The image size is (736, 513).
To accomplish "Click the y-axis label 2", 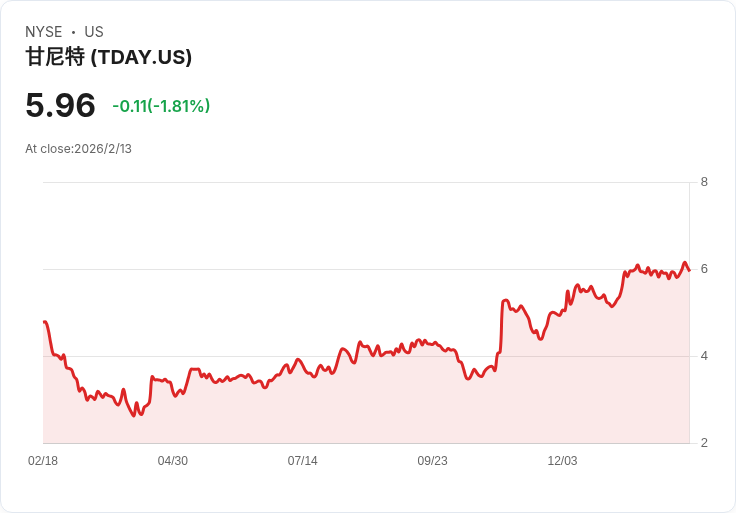I will coord(705,443).
